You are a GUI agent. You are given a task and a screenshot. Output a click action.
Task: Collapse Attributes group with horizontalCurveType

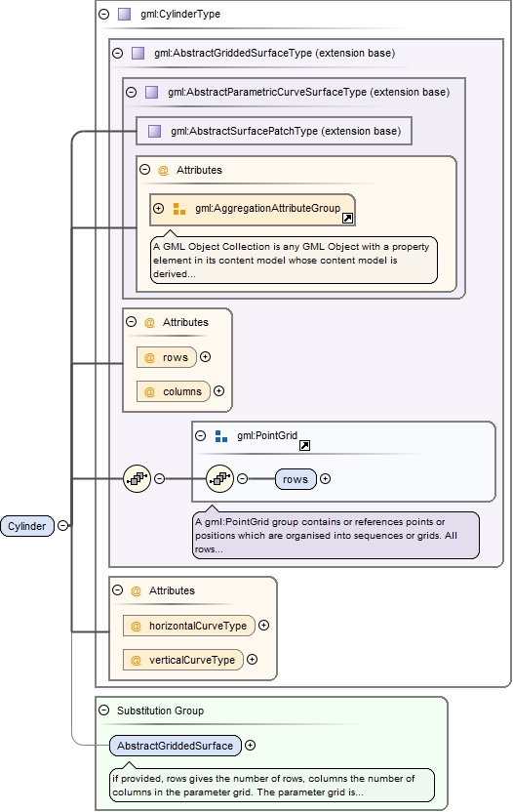(117, 590)
